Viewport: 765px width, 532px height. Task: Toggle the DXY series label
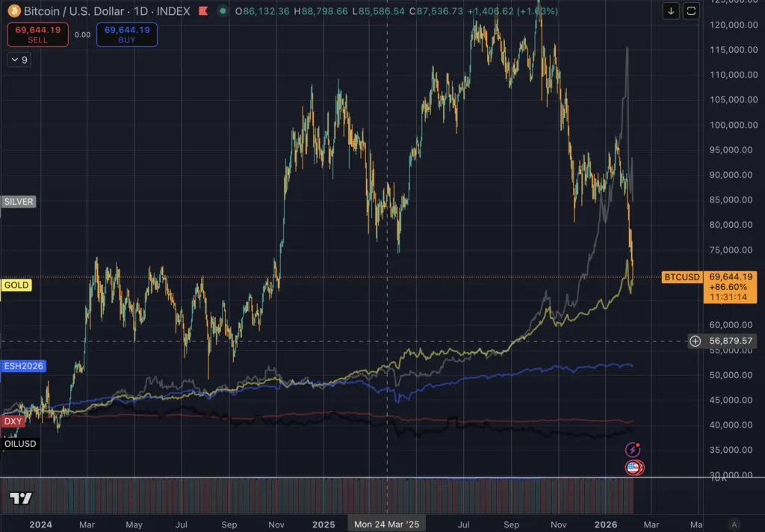(x=12, y=421)
